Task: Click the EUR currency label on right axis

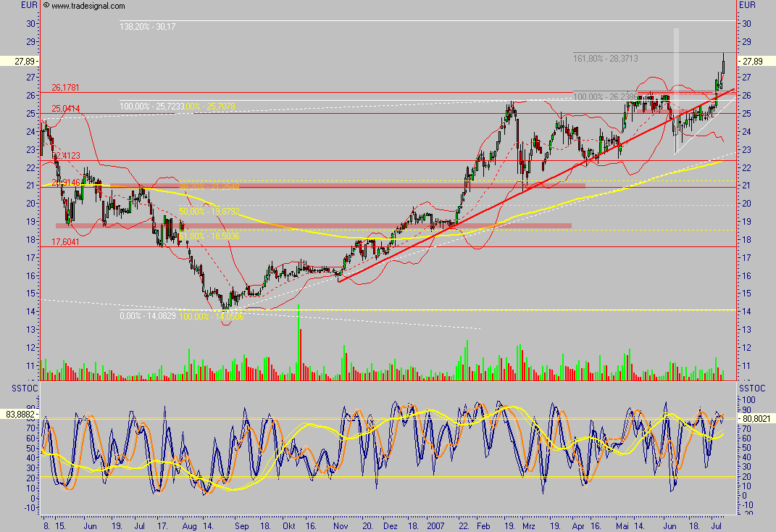Action: pos(747,5)
